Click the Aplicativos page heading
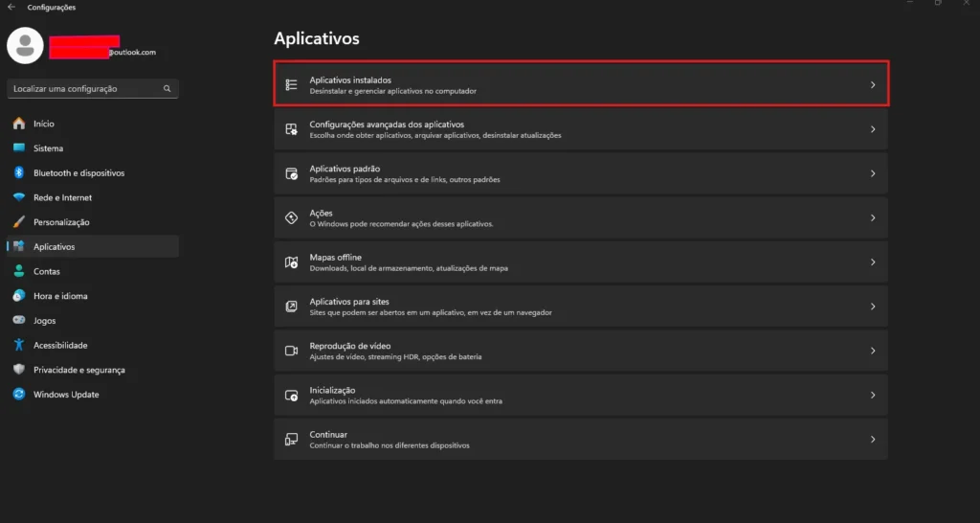The height and width of the screenshot is (523, 980). tap(317, 38)
